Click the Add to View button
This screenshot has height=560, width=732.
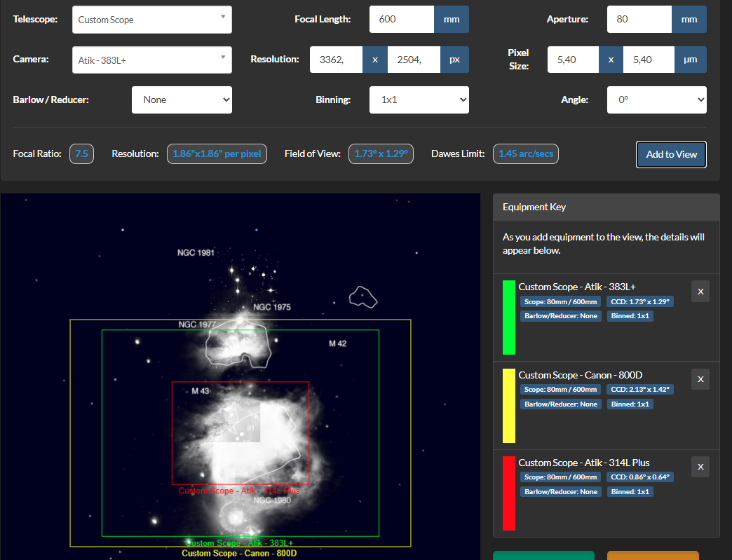pos(671,154)
